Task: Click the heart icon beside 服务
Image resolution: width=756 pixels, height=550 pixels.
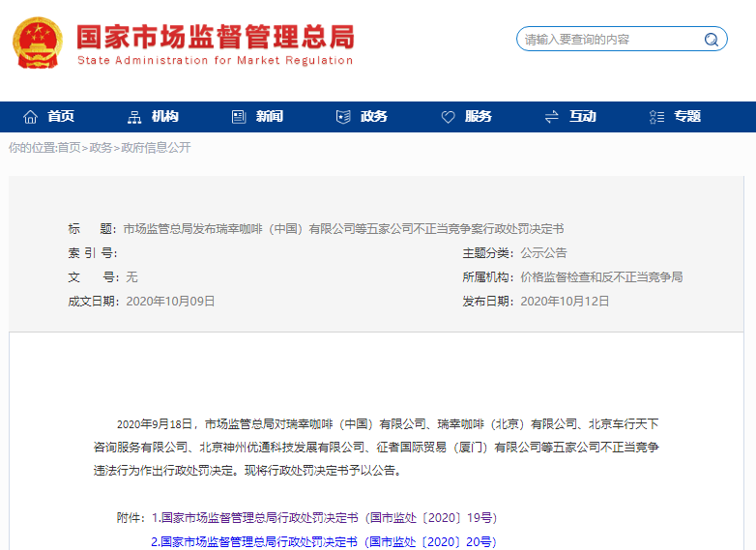Action: point(448,117)
